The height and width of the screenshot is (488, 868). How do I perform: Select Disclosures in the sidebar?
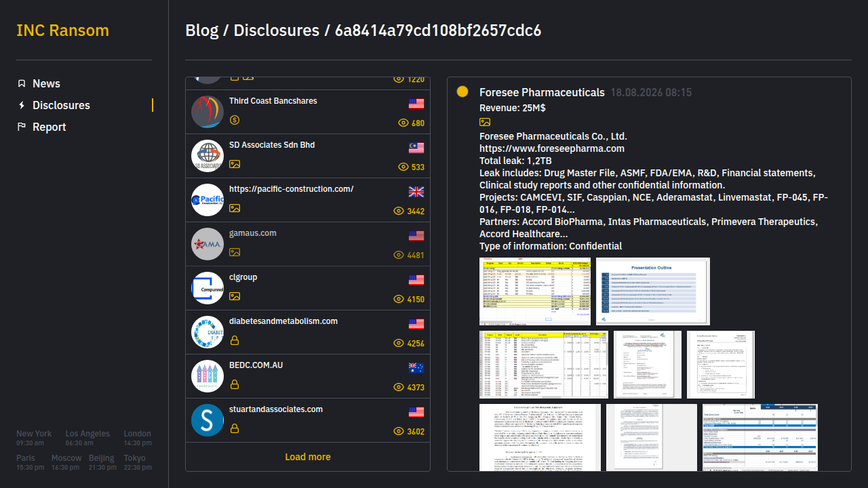[61, 105]
